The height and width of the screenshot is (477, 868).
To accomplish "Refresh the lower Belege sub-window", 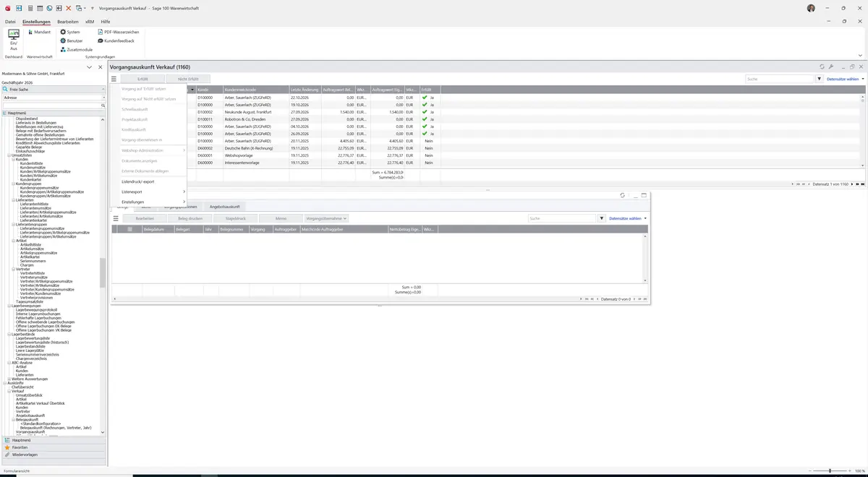I will [x=623, y=195].
